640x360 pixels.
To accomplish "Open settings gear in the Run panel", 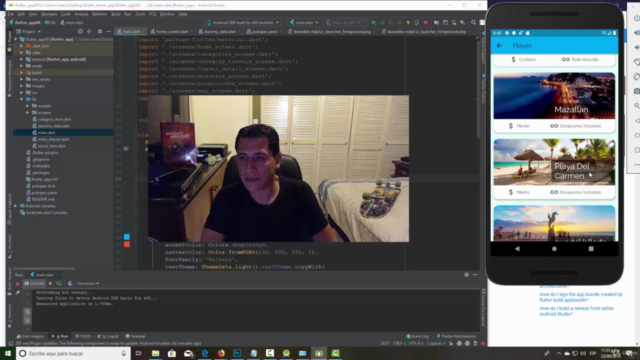I will point(467,275).
